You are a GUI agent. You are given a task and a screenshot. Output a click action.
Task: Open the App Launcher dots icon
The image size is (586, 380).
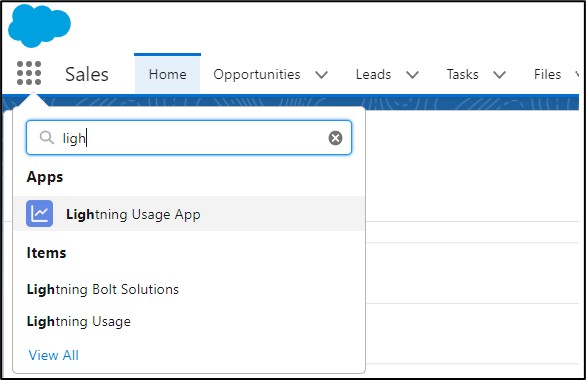pyautogui.click(x=29, y=73)
